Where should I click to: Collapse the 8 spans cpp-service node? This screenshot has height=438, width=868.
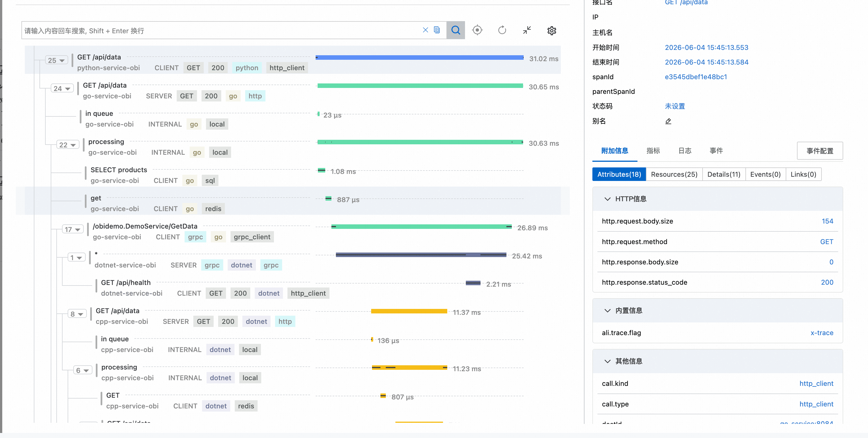click(76, 314)
